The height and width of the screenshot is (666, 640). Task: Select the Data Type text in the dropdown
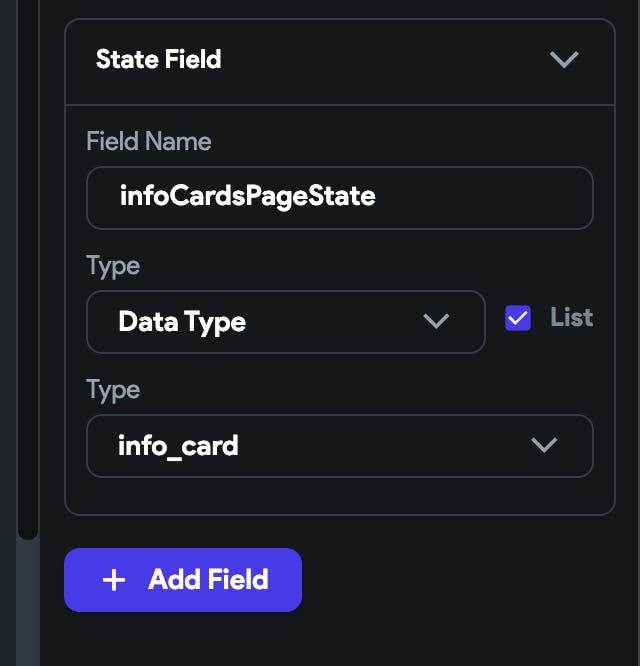(x=182, y=322)
